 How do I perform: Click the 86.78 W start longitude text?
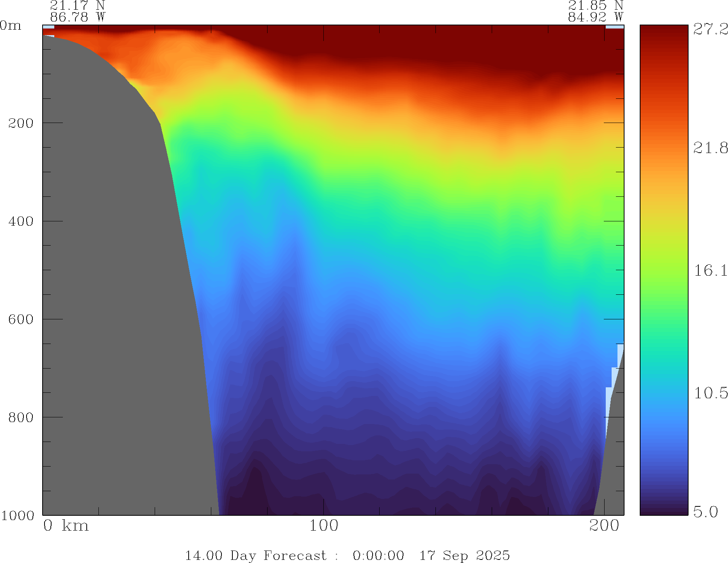pos(77,17)
